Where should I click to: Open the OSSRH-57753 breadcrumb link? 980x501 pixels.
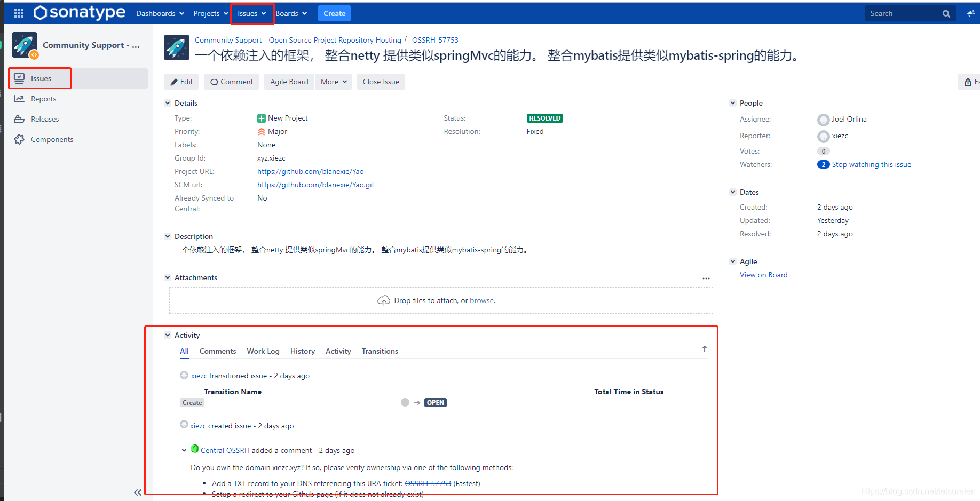point(435,40)
